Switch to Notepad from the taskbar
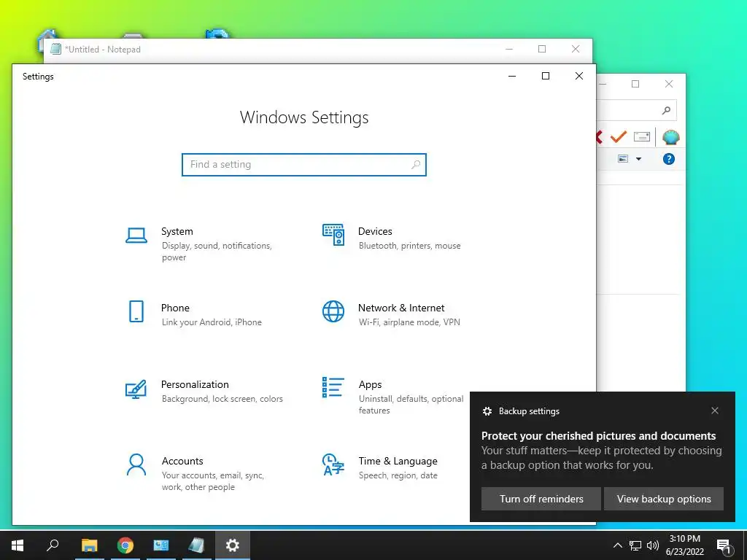Viewport: 747px width, 560px height. 196,545
